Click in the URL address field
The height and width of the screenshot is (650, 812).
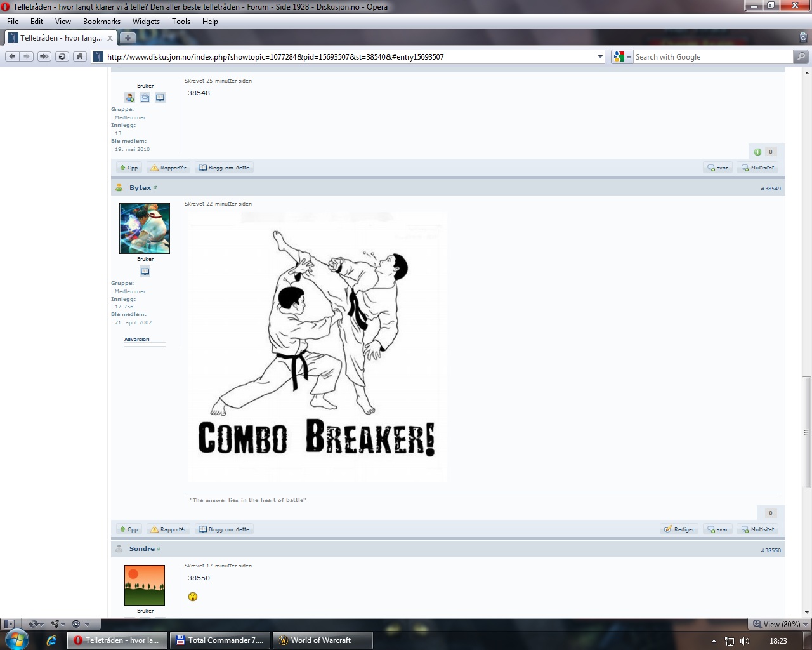[x=349, y=56]
